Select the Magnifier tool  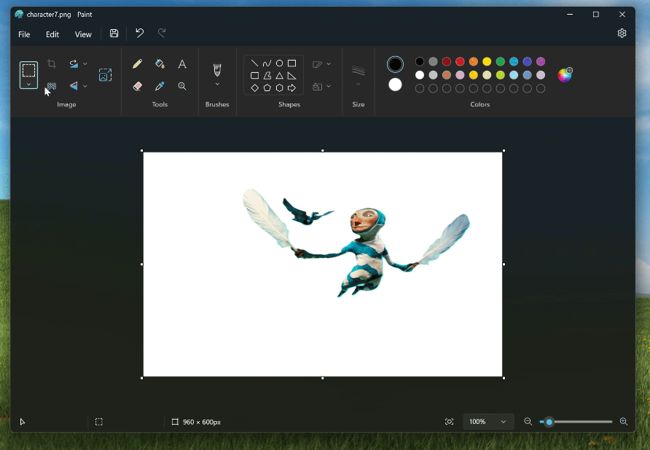point(182,86)
